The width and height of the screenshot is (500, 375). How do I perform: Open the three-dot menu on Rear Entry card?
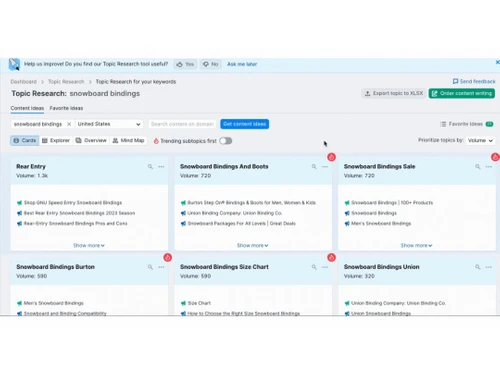click(161, 166)
